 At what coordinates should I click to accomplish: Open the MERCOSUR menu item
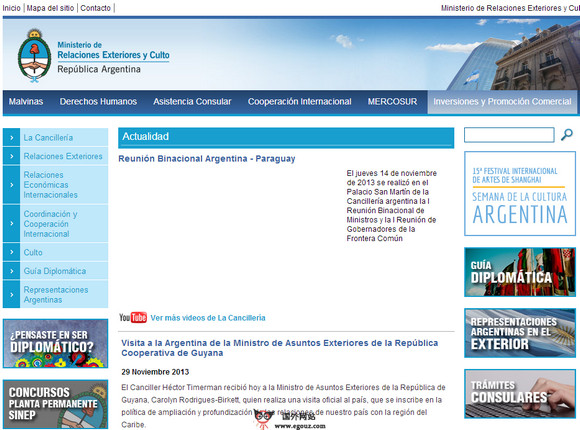[x=392, y=101]
